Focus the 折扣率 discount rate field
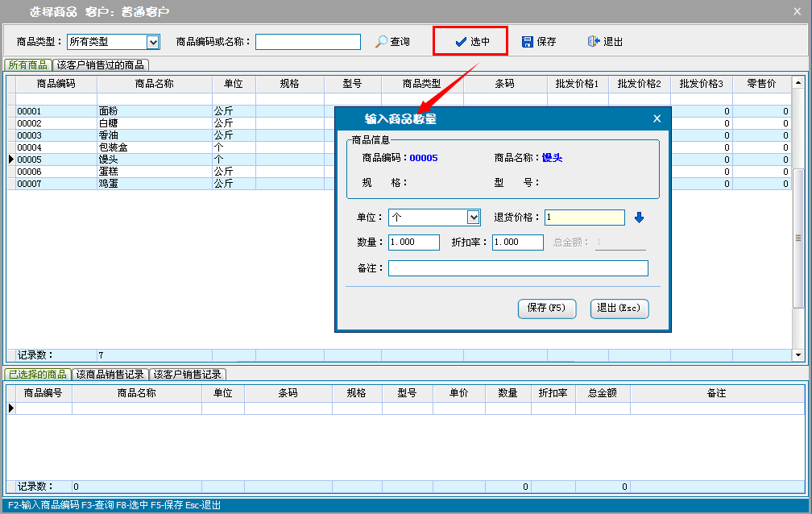This screenshot has height=514, width=812. tap(517, 242)
